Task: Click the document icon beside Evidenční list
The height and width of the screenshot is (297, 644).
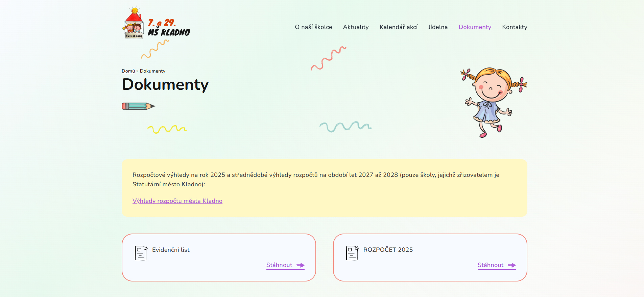Action: coord(141,253)
